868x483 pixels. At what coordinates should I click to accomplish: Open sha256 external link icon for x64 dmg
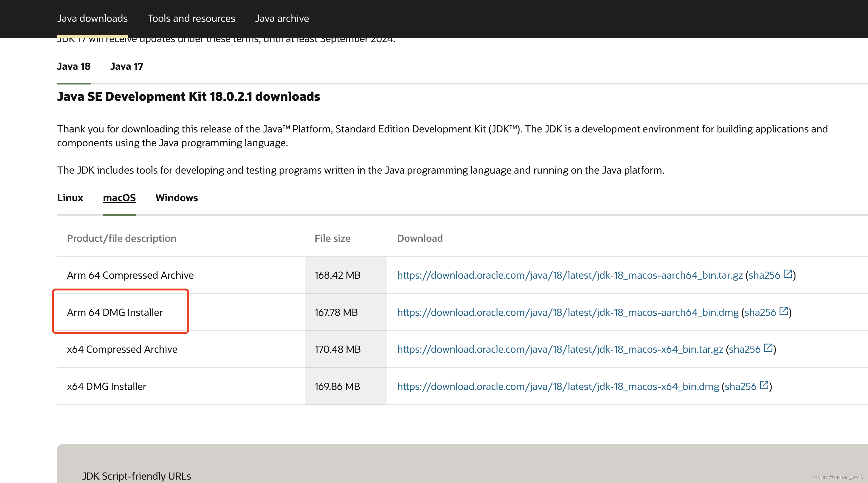pos(764,385)
